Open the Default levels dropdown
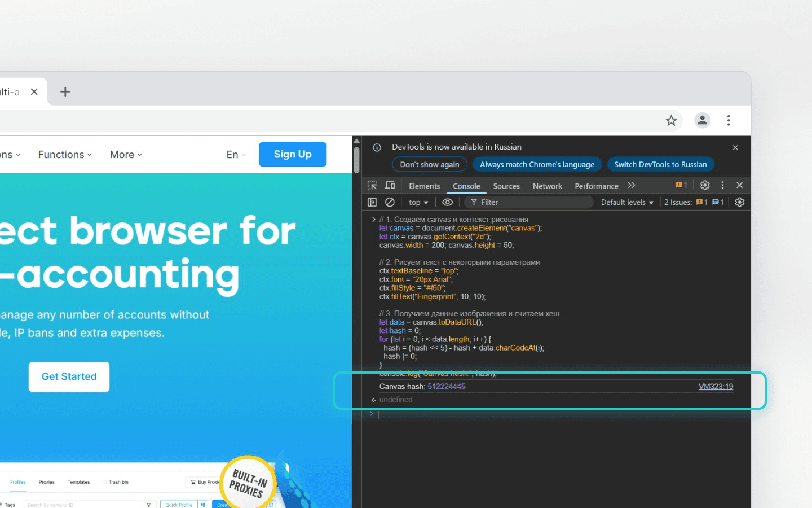This screenshot has height=508, width=812. tap(627, 202)
